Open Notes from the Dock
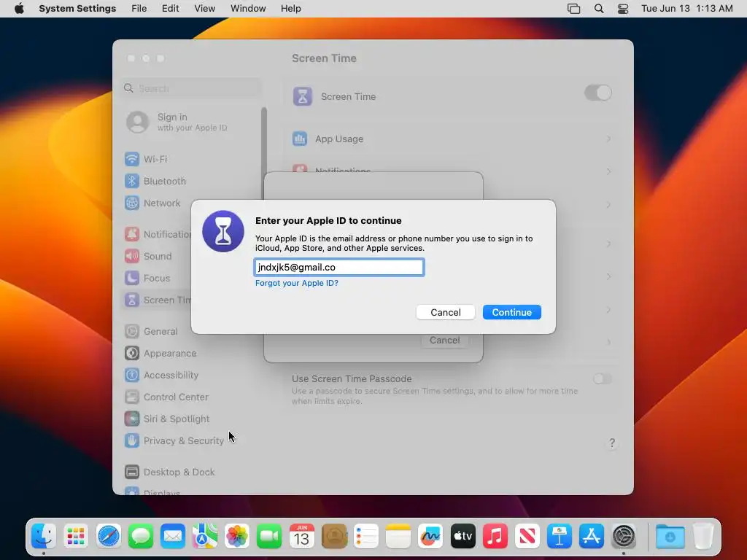 click(398, 536)
